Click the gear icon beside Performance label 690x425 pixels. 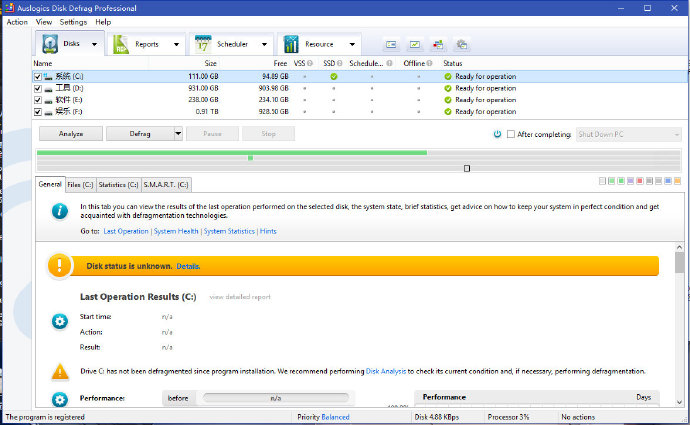click(x=60, y=399)
